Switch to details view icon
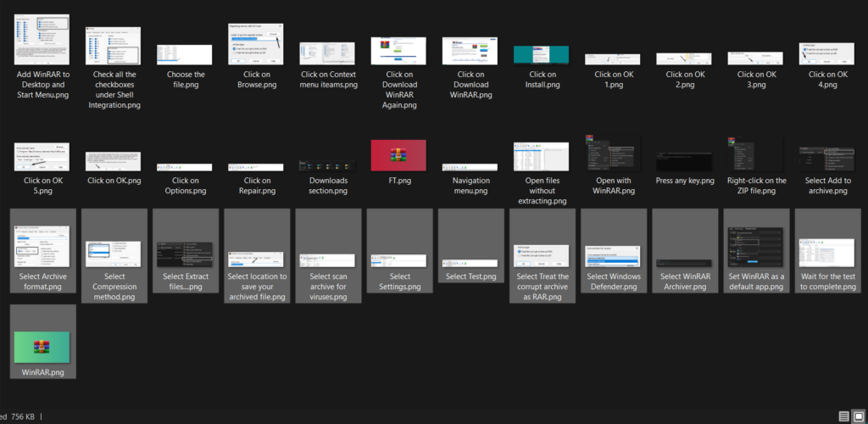Image resolution: width=868 pixels, height=424 pixels. point(843,416)
